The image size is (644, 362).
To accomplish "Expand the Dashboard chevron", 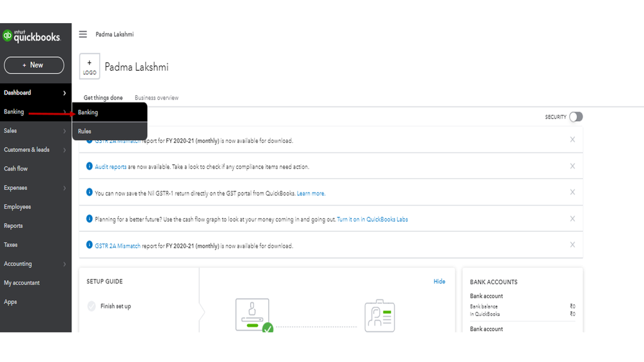I will (64, 93).
